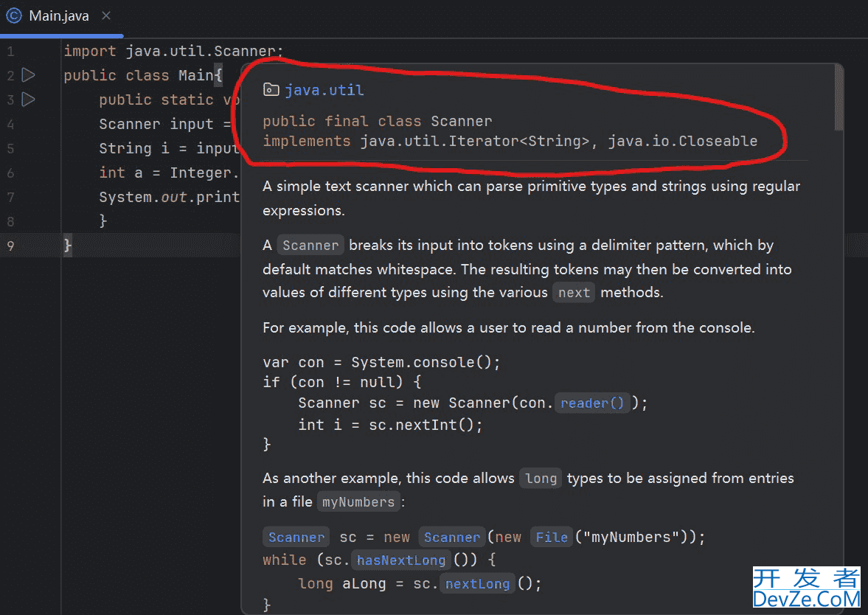Click java.io.Closeable in the class signature
Screen dimensions: 868x615
click(682, 141)
